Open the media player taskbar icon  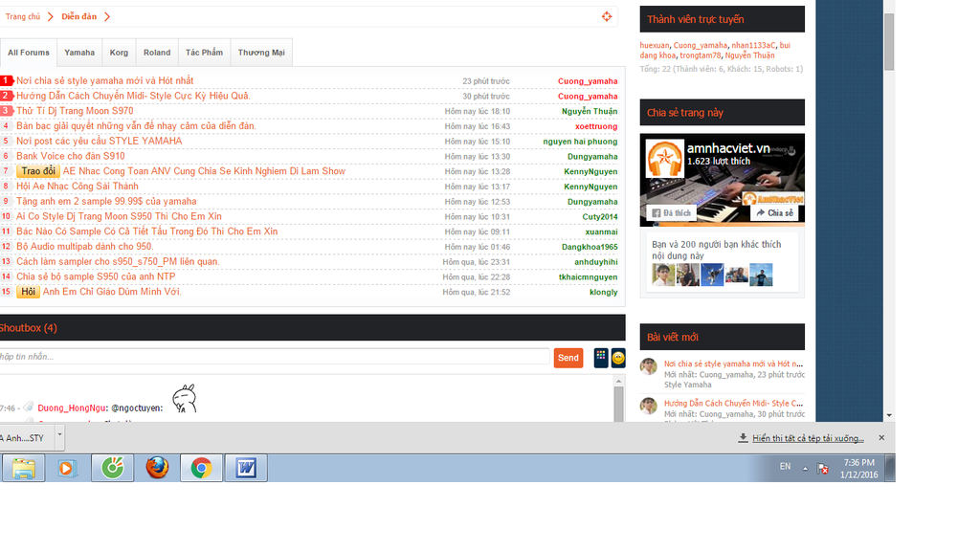pyautogui.click(x=67, y=468)
